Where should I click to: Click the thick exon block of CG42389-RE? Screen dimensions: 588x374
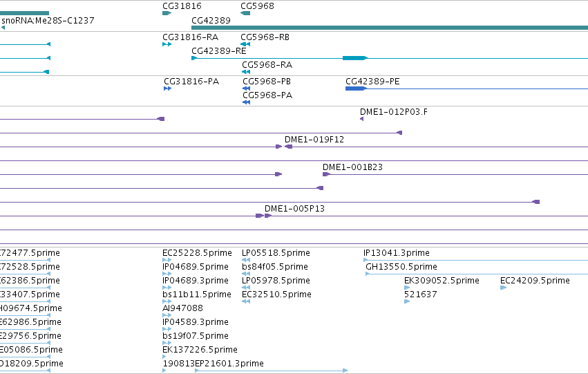pyautogui.click(x=354, y=58)
